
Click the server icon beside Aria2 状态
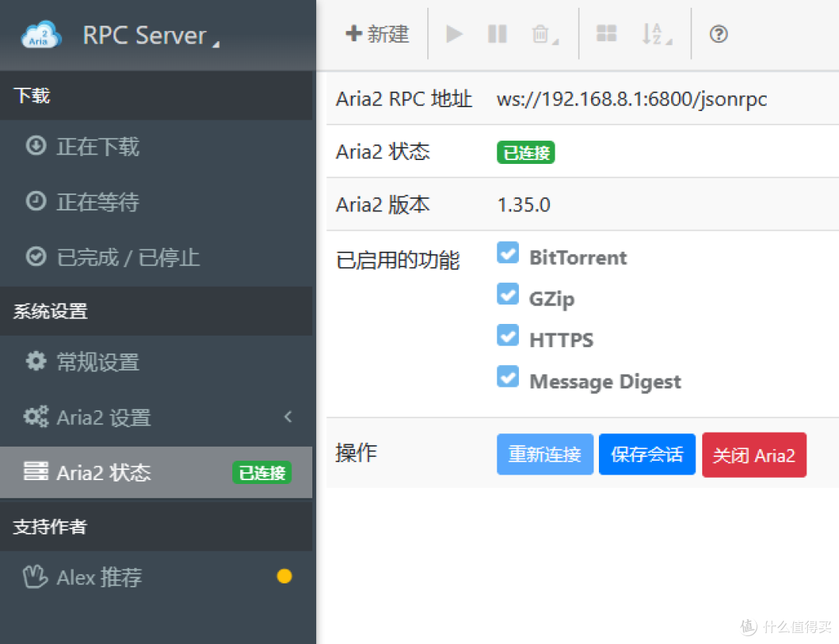36,472
